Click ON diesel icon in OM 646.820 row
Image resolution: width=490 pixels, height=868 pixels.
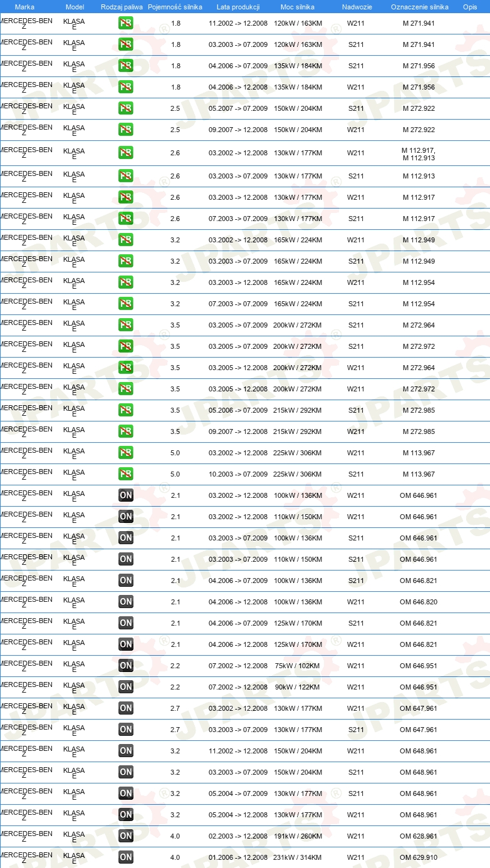[126, 602]
